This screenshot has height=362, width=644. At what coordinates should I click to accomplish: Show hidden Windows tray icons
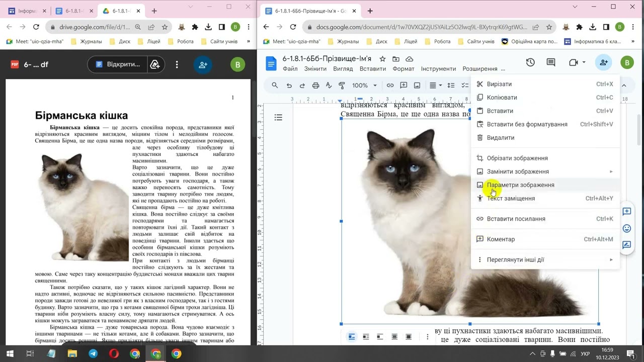coord(533,353)
